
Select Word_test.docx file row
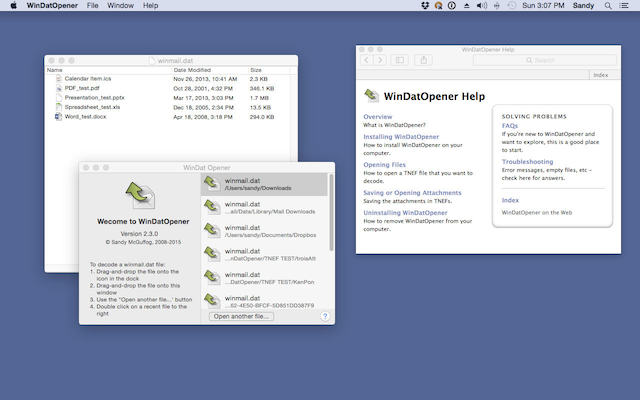168,117
